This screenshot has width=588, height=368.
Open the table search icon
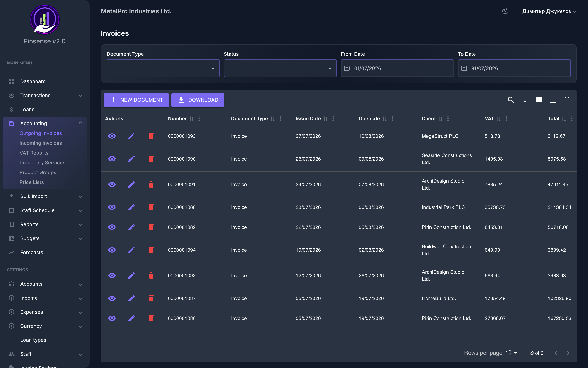coord(511,100)
